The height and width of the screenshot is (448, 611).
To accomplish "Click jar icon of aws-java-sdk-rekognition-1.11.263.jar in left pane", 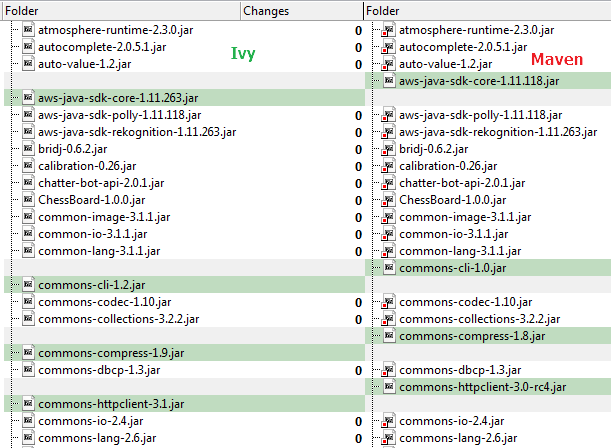I will pos(28,132).
